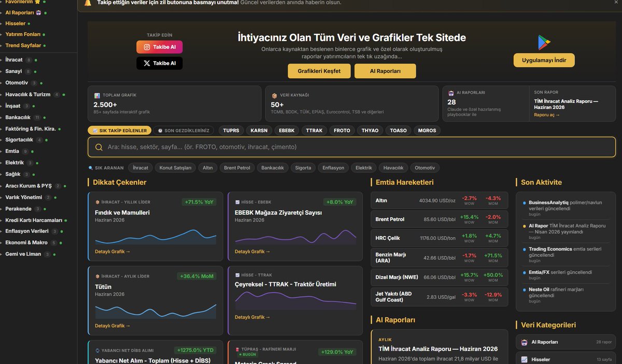The image size is (622, 364).
Task: Click the bell icon in top banner
Action: click(x=88, y=3)
